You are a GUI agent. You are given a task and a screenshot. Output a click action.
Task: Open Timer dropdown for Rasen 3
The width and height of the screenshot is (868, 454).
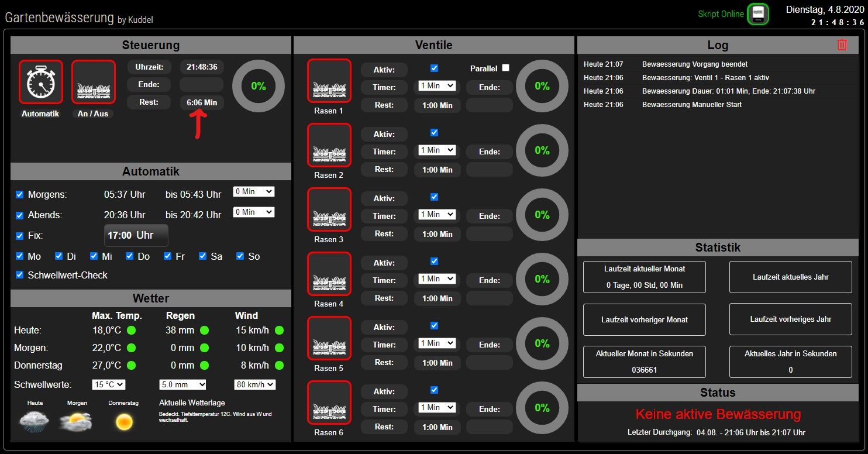437,215
